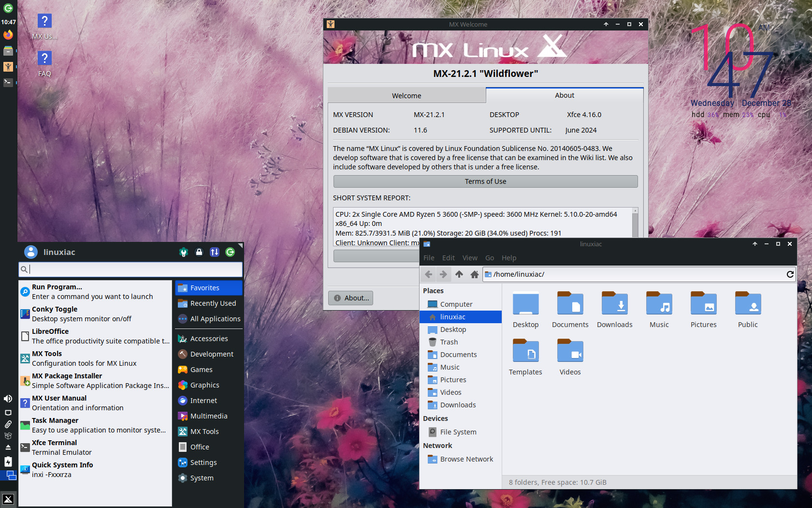Open the Desktop folder icon
Viewport: 812px width, 508px height.
coord(525,310)
